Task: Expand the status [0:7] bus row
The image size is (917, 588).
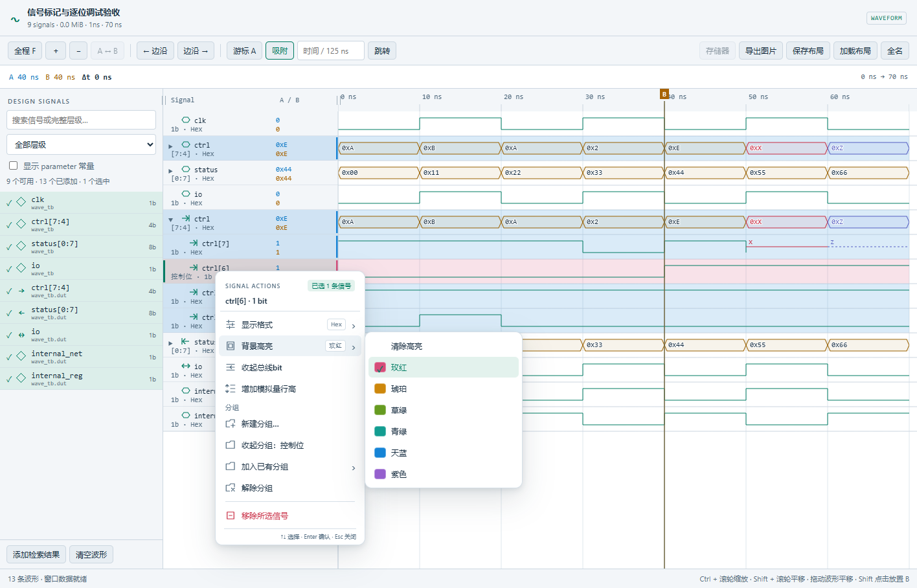Action: coord(170,171)
